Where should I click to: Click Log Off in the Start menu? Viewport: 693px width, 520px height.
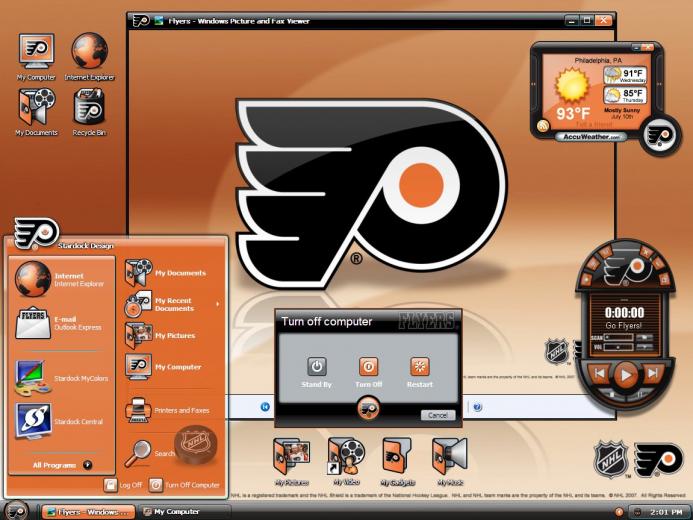pos(123,485)
